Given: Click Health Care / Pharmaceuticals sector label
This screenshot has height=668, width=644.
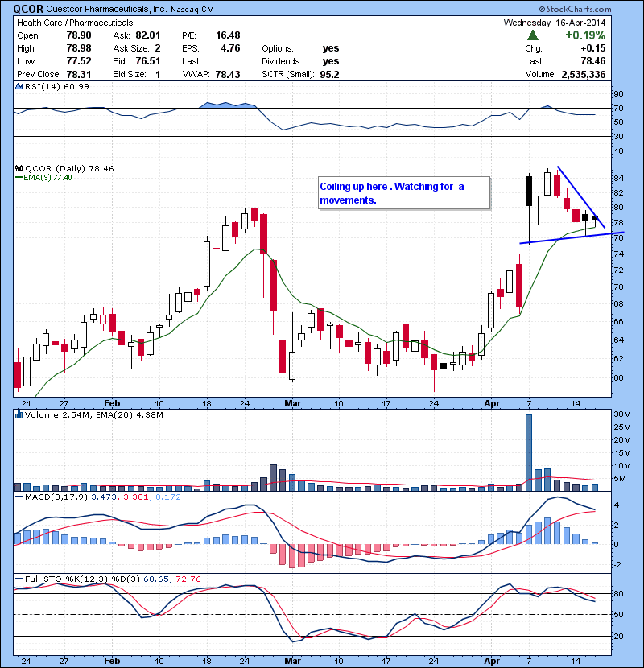Looking at the screenshot, I should tap(75, 23).
